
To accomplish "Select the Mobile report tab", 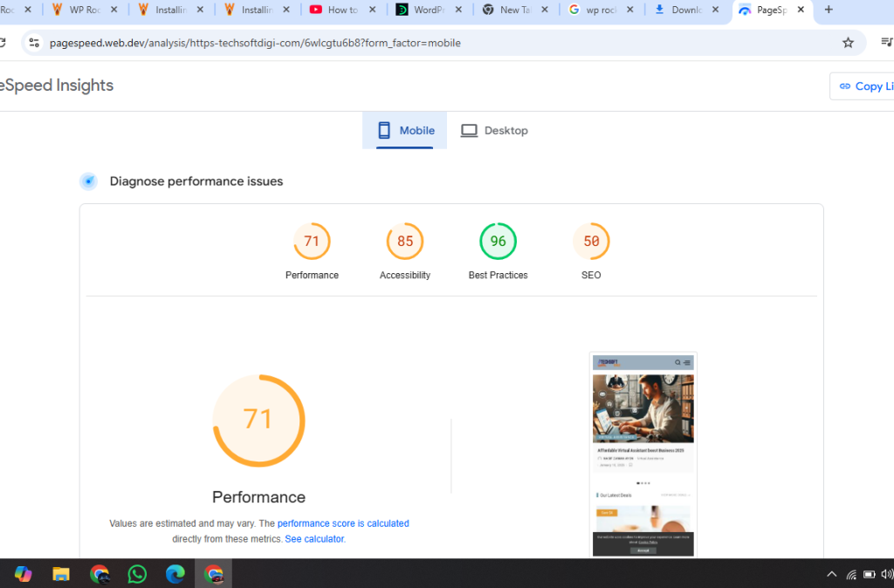I will [x=405, y=131].
